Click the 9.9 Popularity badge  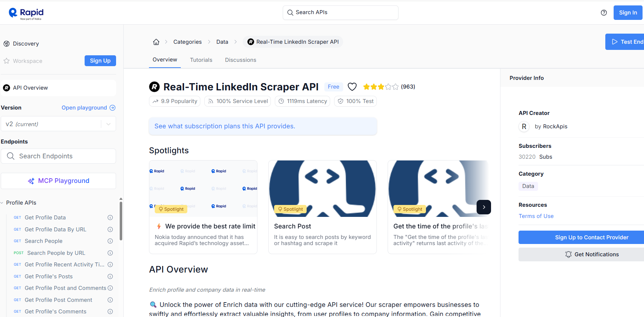point(175,101)
